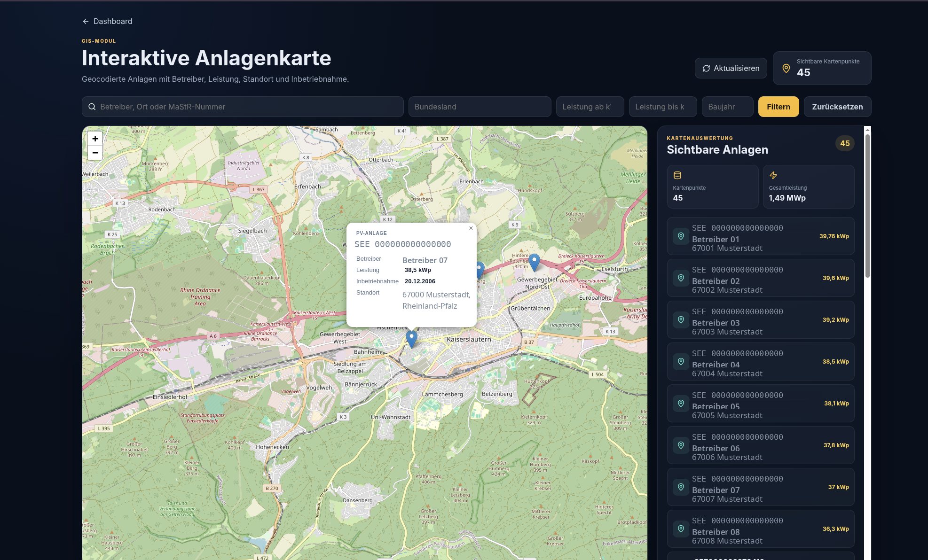
Task: Click the 1,49 MWp Gesamtleistung value
Action: tap(787, 198)
